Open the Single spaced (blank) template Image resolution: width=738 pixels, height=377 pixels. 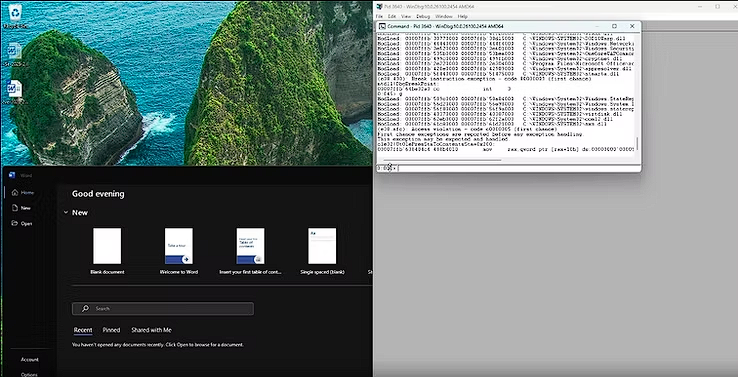[322, 251]
